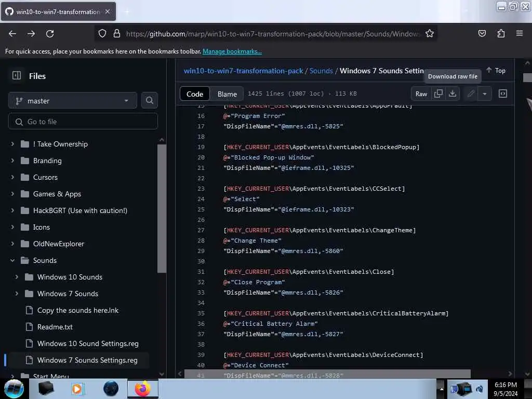Bookmark this page with the star icon
This screenshot has width=532, height=399.
pyautogui.click(x=430, y=34)
